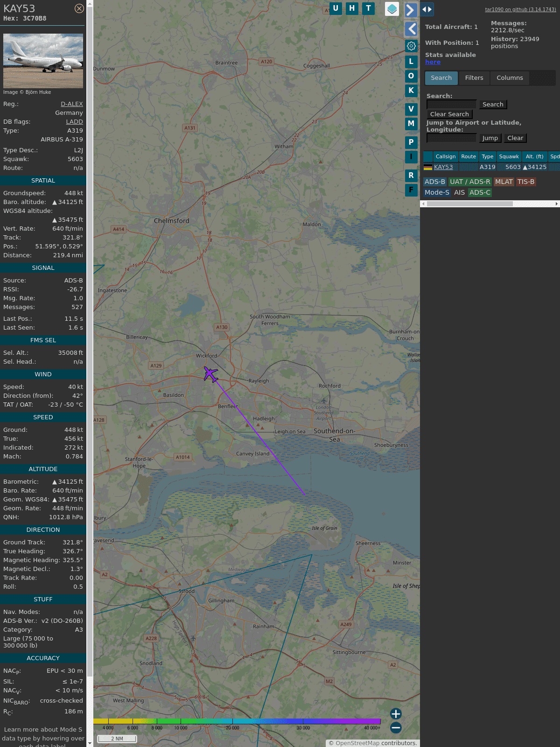Click the Clear Search button
This screenshot has height=747, width=560.
(x=449, y=114)
